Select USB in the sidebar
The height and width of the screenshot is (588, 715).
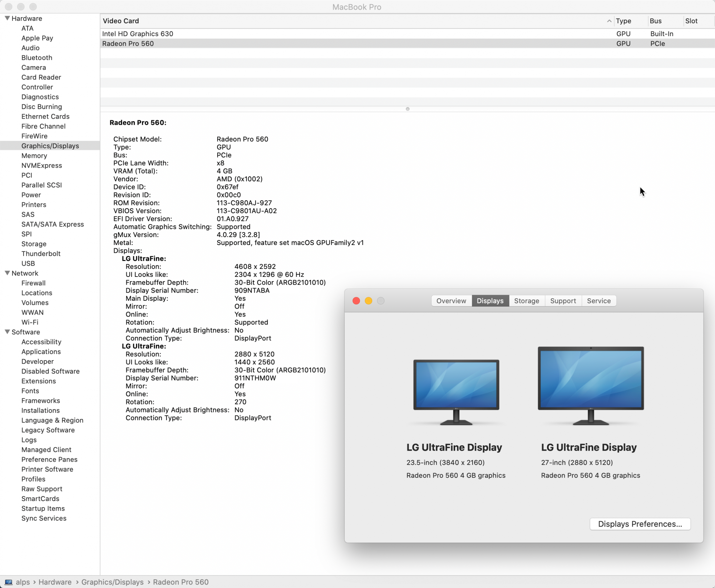pos(28,264)
